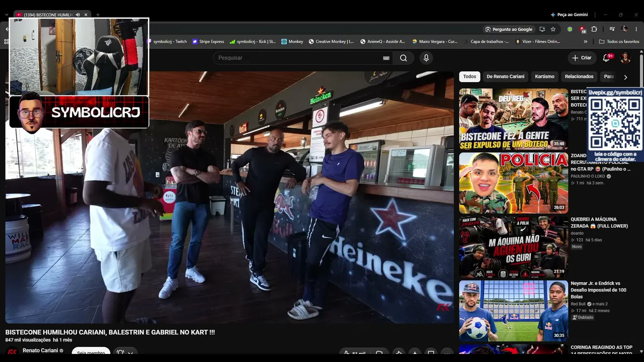The height and width of the screenshot is (362, 644).
Task: Expand hidden bookmarks overflow chevron
Action: click(585, 42)
